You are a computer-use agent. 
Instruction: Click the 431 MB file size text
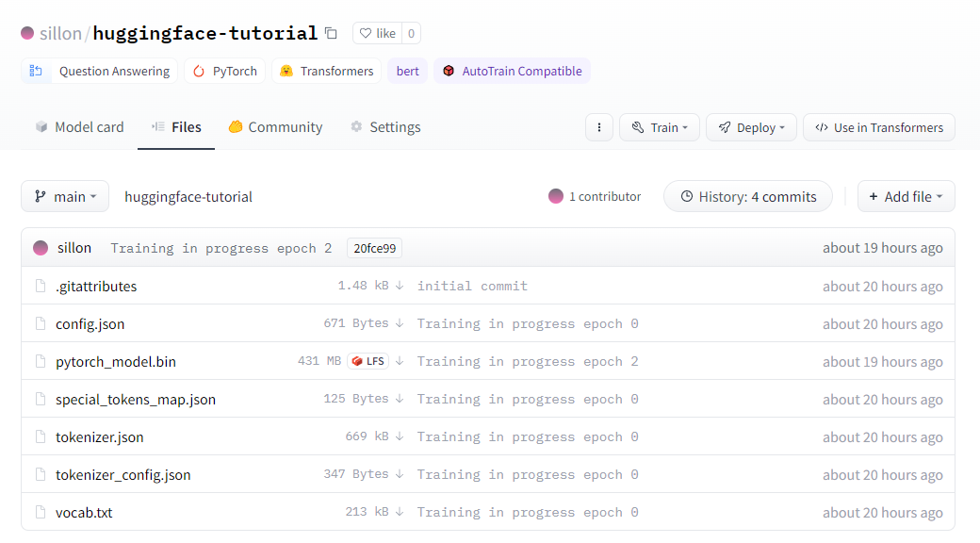(319, 361)
